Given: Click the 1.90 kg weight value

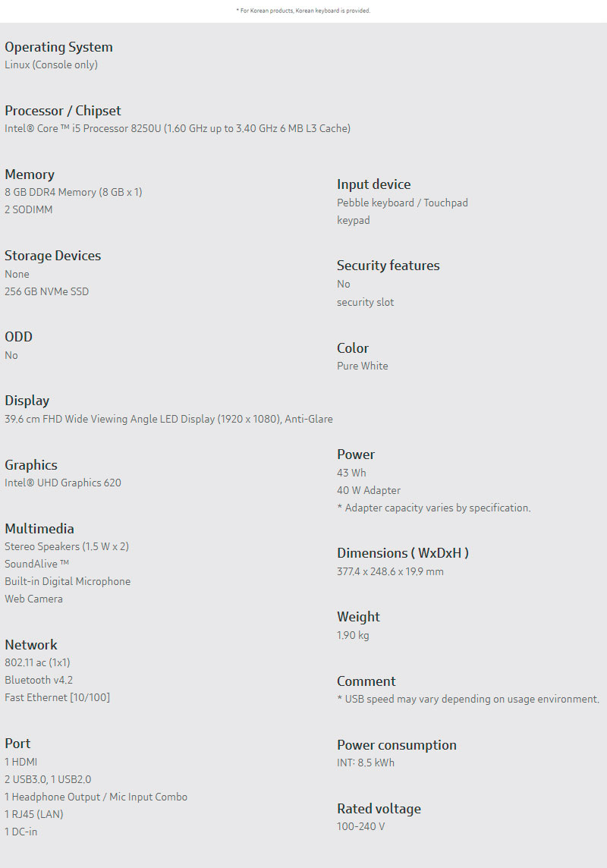Looking at the screenshot, I should tap(353, 635).
